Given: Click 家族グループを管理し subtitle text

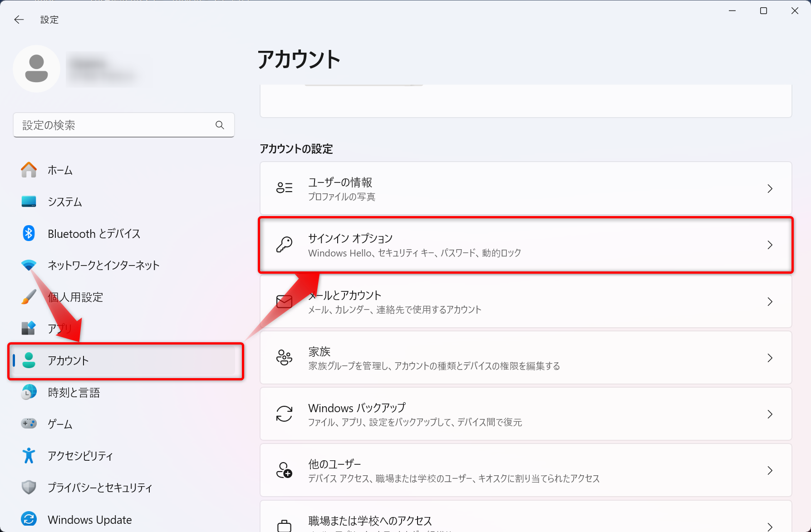Looking at the screenshot, I should click(434, 366).
